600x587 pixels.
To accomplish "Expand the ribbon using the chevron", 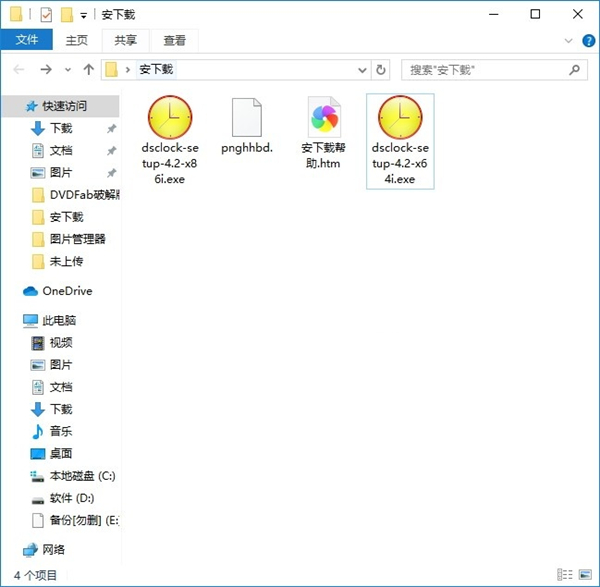I will pyautogui.click(x=570, y=40).
